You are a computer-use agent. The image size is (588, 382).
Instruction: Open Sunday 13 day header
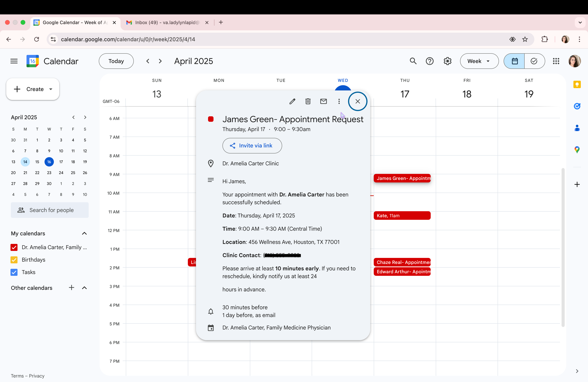point(157,94)
